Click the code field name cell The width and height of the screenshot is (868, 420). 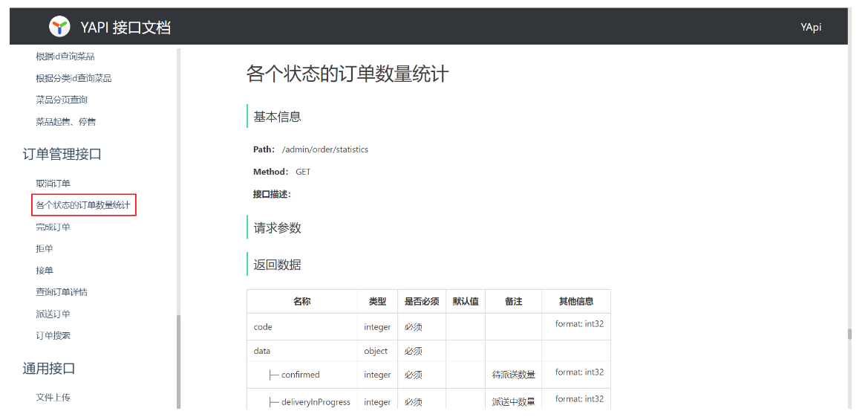point(301,327)
